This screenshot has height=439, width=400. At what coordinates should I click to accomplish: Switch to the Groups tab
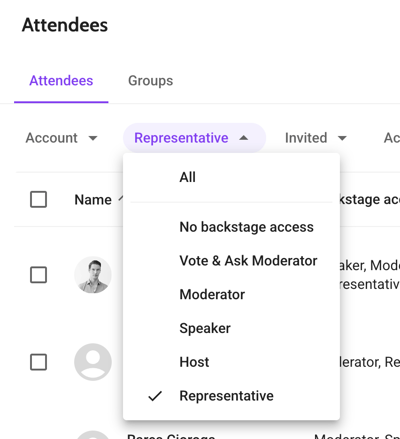point(151,81)
